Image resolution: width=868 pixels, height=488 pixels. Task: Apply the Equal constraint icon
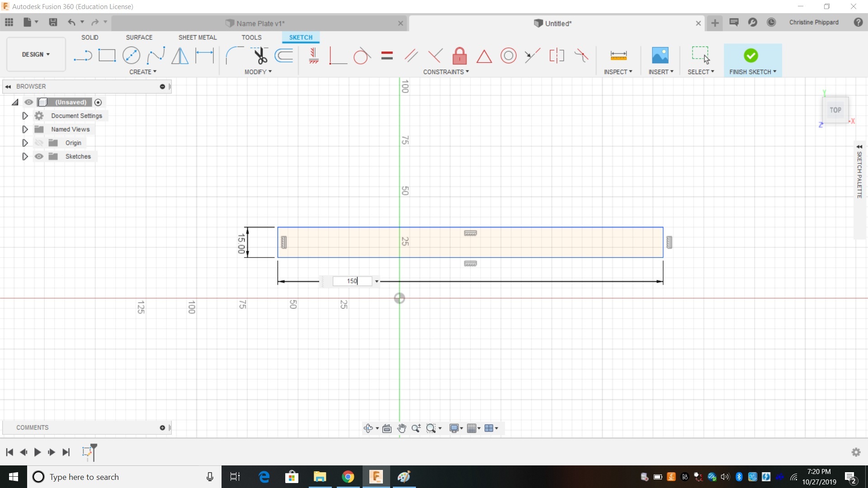coord(387,56)
